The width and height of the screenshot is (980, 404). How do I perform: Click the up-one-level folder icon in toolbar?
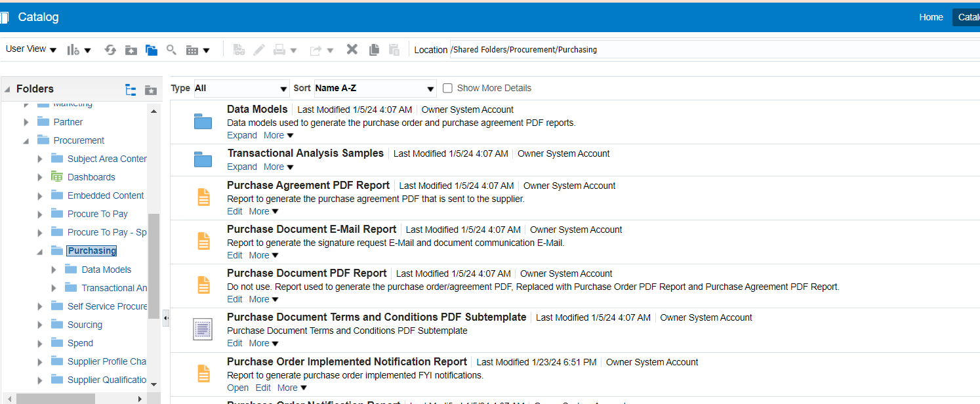(131, 49)
